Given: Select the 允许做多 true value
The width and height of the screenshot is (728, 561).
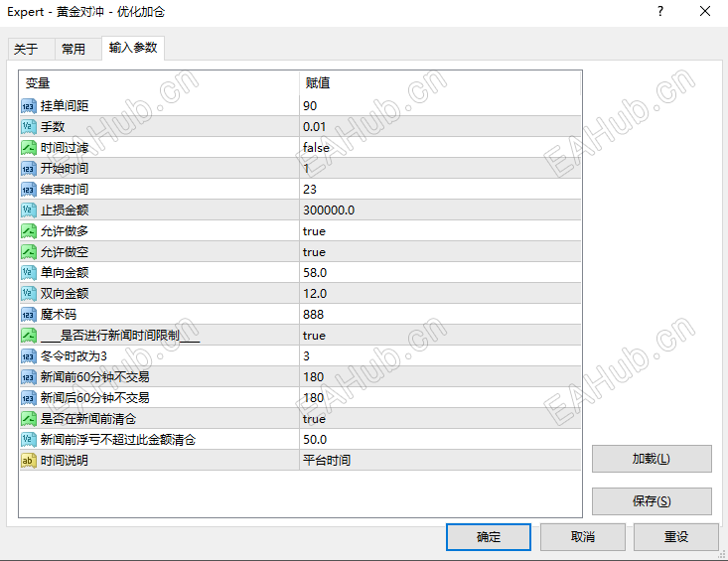Looking at the screenshot, I should 314,231.
